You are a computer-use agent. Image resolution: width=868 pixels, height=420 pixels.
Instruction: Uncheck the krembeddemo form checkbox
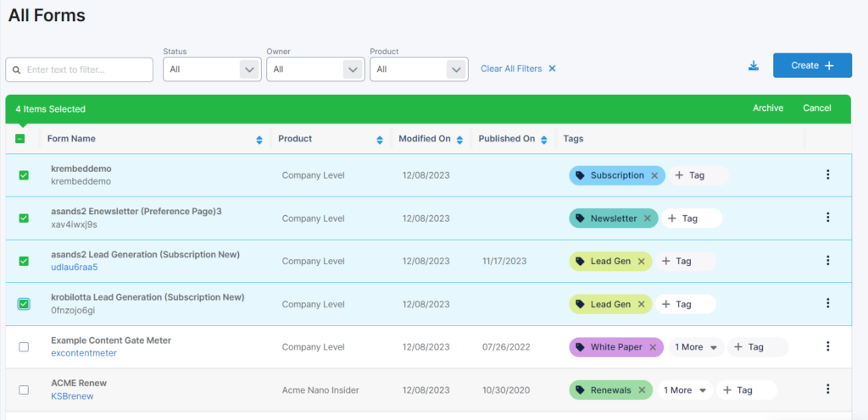point(24,175)
